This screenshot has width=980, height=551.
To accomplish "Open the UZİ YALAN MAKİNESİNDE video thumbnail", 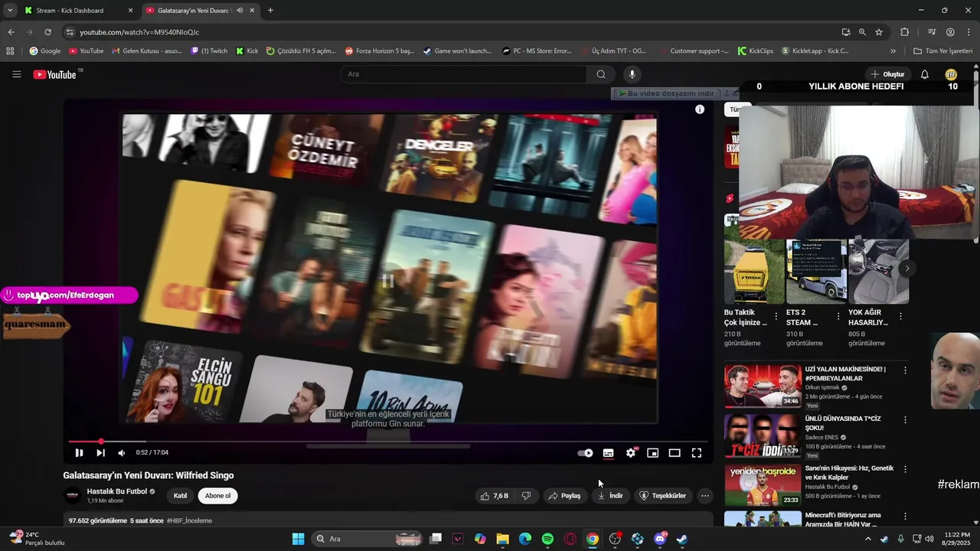I will [763, 386].
